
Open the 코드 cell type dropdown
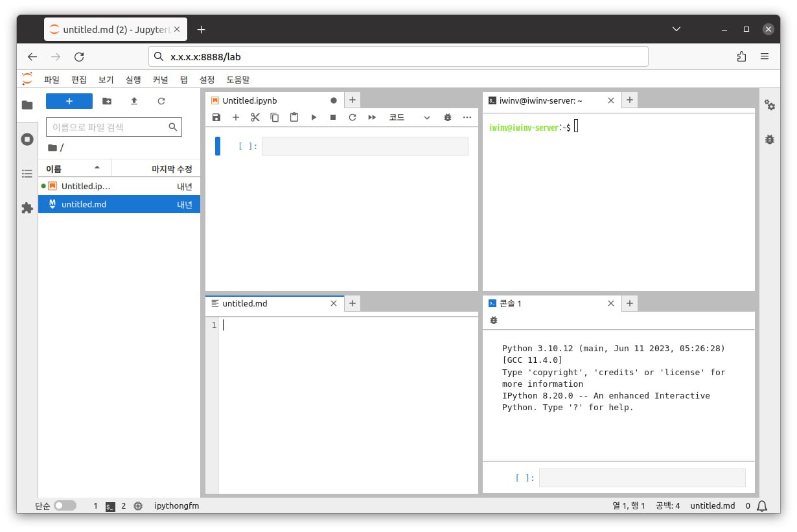[409, 117]
